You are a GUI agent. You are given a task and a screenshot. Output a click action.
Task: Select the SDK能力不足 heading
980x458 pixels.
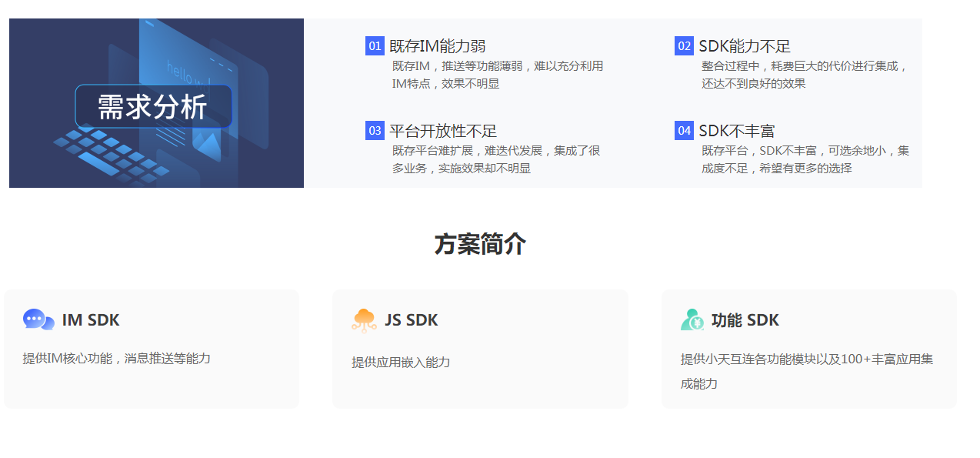point(744,46)
